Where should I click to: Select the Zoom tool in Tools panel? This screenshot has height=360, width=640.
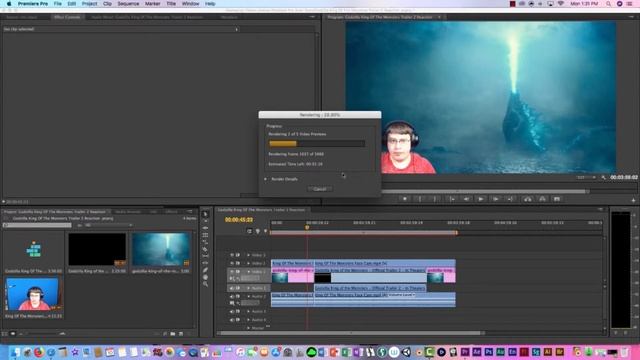[205, 284]
